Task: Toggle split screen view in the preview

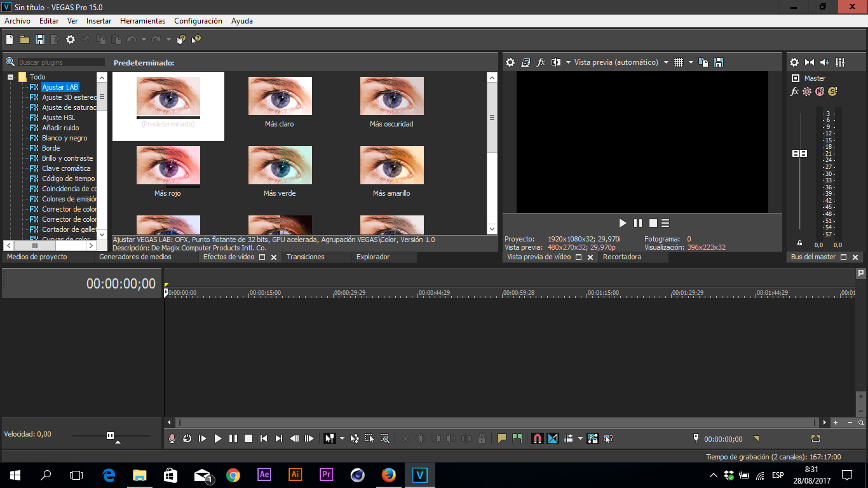Action: pos(556,62)
